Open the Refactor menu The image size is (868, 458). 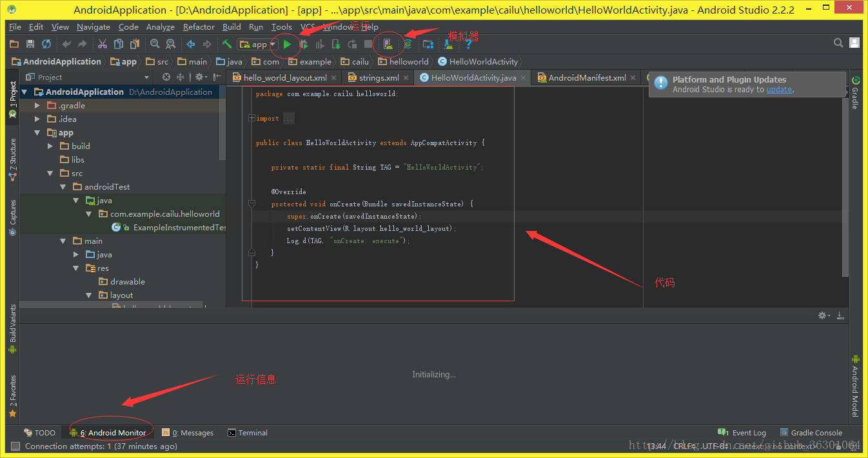click(199, 26)
